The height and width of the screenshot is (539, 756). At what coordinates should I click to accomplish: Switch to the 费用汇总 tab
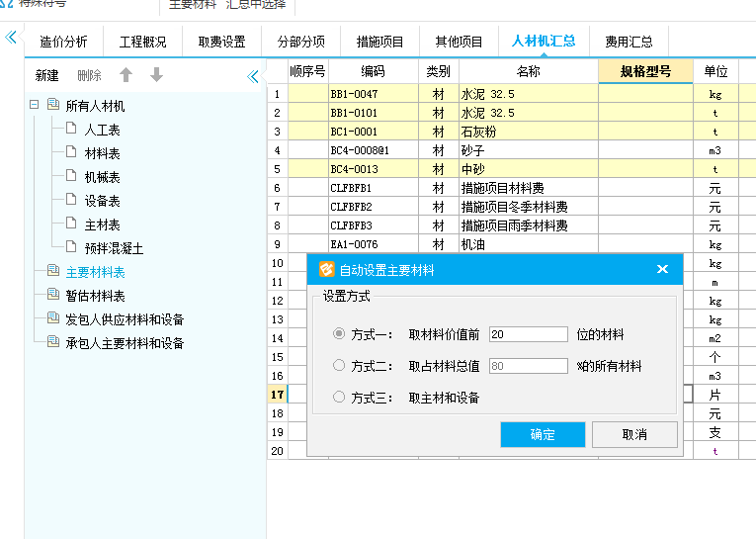point(630,42)
